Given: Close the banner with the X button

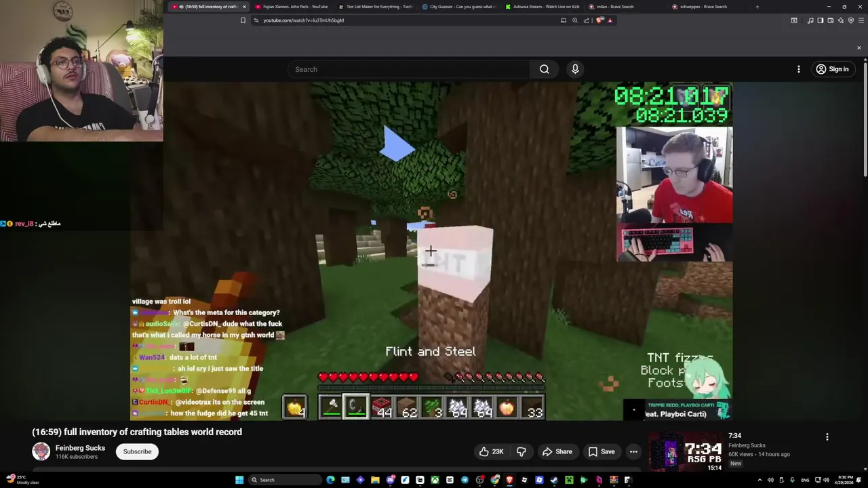Looking at the screenshot, I should (x=859, y=48).
